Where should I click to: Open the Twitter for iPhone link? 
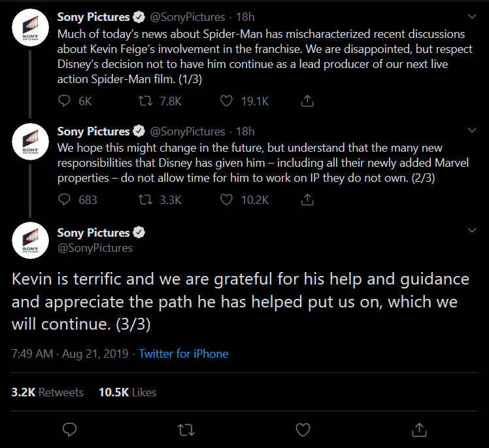click(183, 354)
